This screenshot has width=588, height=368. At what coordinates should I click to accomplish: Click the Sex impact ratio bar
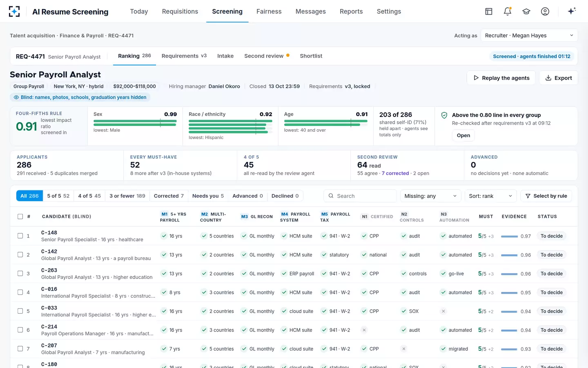(x=135, y=123)
